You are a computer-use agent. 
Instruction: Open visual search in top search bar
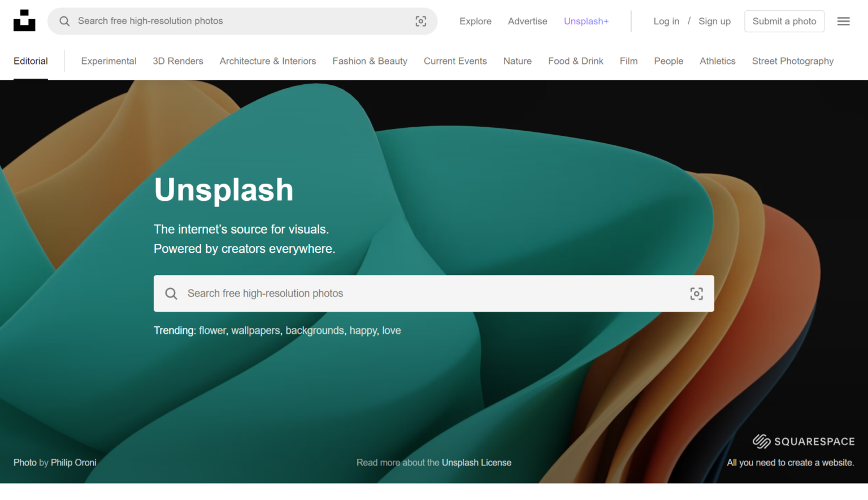coord(420,21)
